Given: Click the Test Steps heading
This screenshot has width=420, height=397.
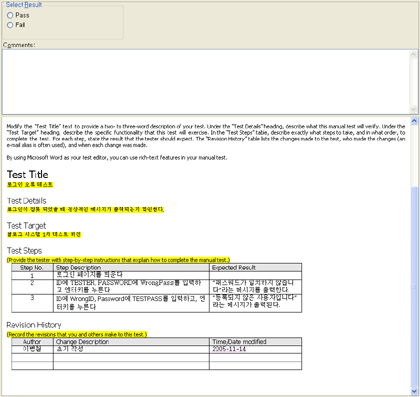Looking at the screenshot, I should pos(24,251).
